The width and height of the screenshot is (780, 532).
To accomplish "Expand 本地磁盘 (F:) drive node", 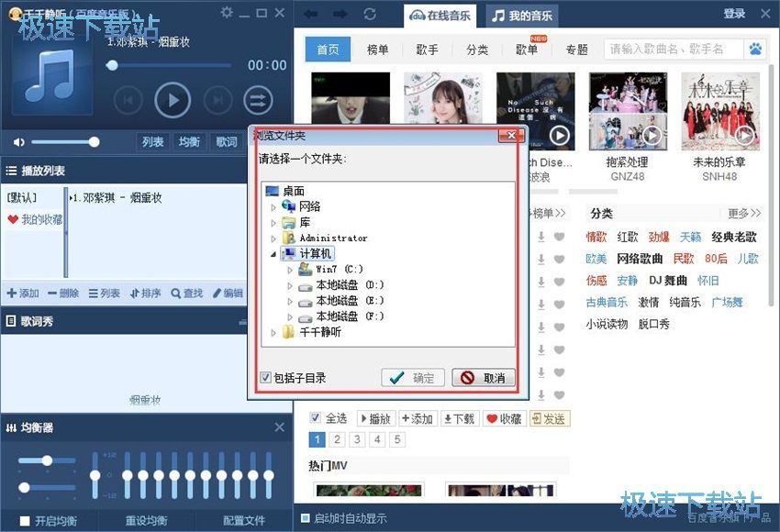I will (290, 316).
